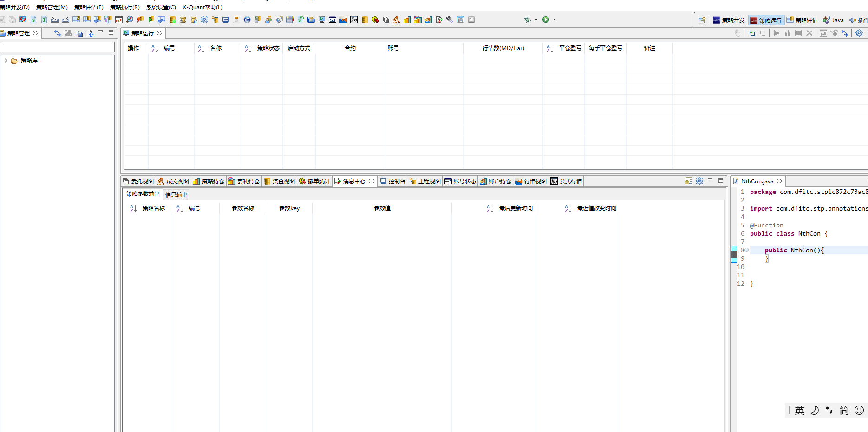Click the deselect-all squares icon in strategy run toolbar
This screenshot has height=432, width=868.
763,33
